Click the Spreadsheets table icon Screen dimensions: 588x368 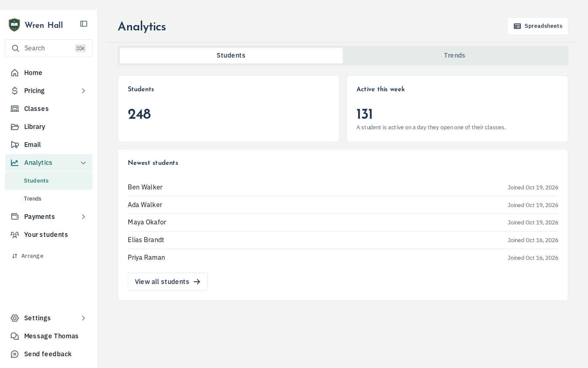517,26
